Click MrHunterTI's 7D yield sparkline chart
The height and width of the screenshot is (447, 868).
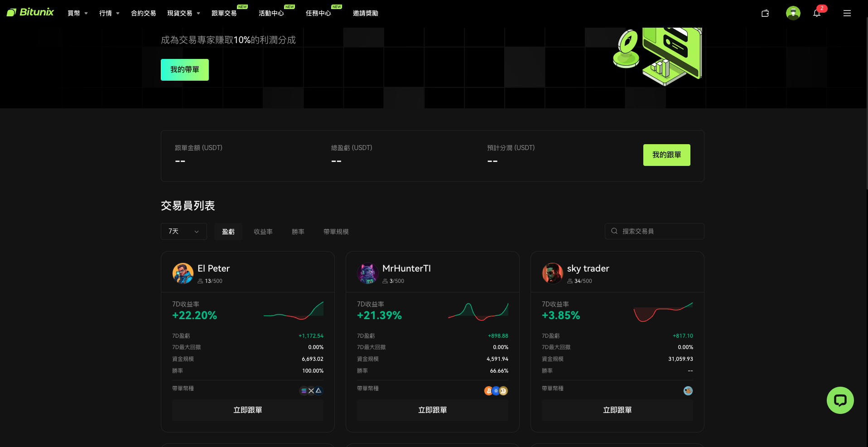[478, 311]
